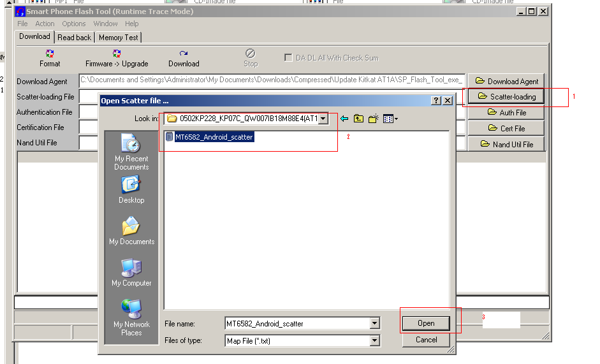Minimize the Smart Phone Flash Tool window
Image resolution: width=600 pixels, height=364 pixels.
pos(521,11)
